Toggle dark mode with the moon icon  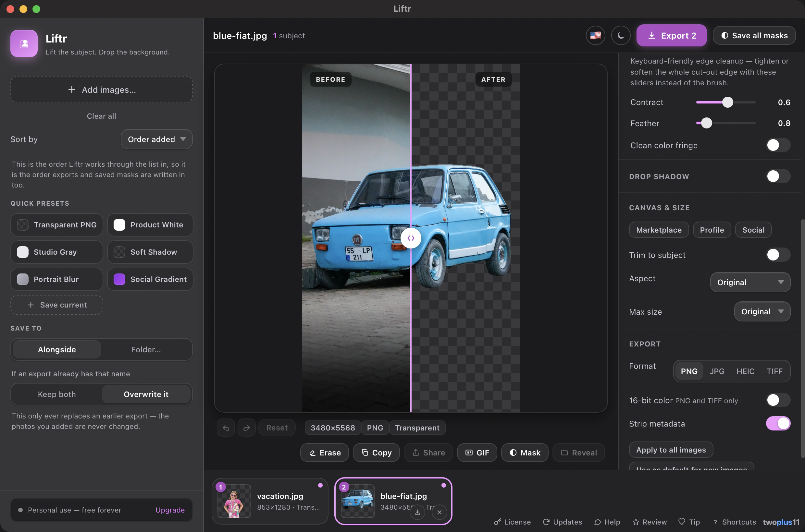[x=621, y=35]
